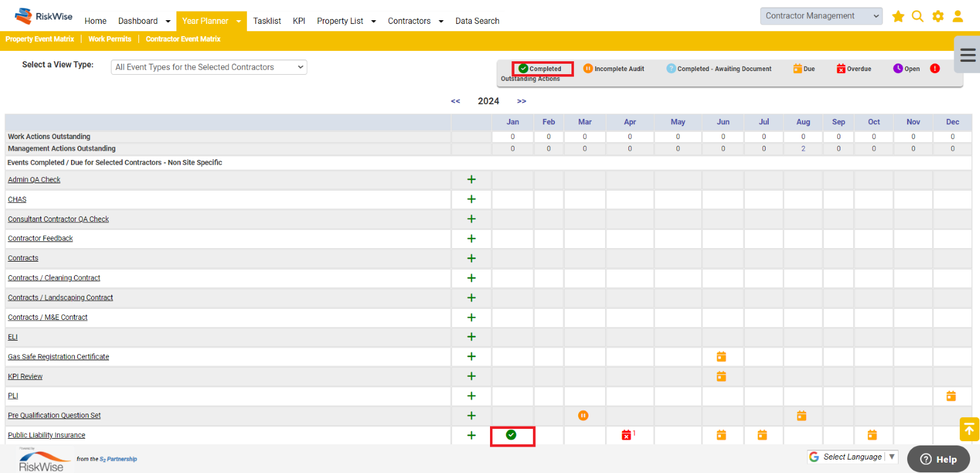The width and height of the screenshot is (980, 473).
Task: Open Gas Safe Registration Certificate link
Action: pyautogui.click(x=58, y=357)
